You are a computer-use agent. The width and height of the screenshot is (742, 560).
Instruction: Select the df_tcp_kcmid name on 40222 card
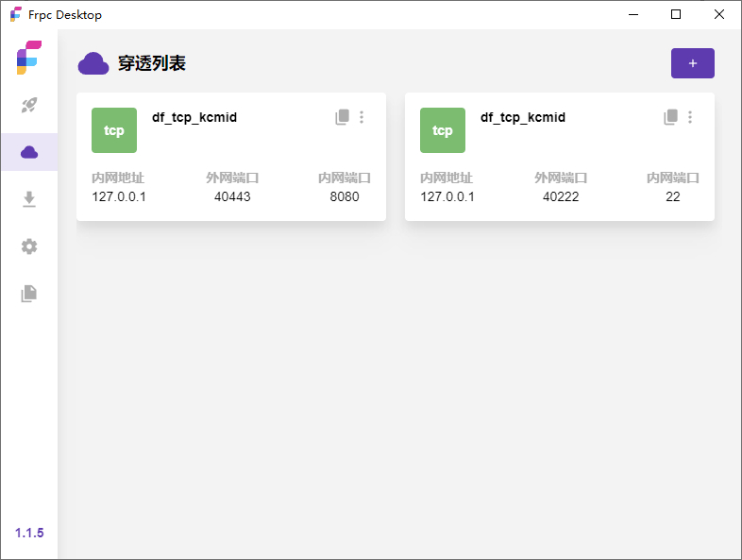point(523,117)
